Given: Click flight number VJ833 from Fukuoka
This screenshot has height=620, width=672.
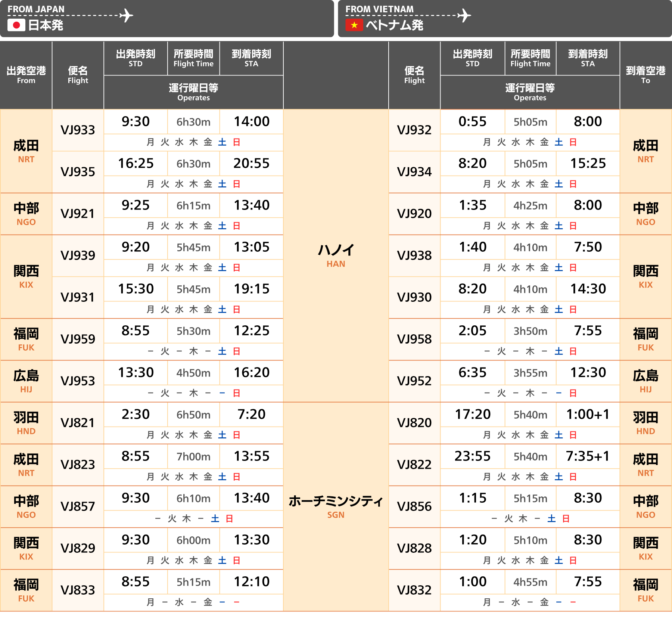Looking at the screenshot, I should [78, 590].
